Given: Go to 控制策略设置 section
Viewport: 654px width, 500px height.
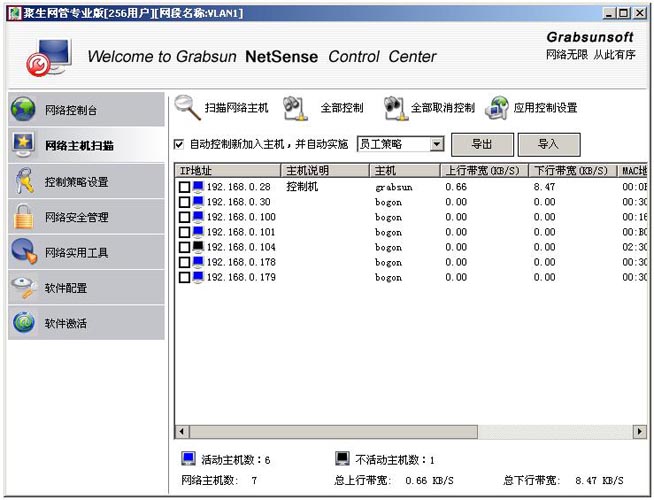Looking at the screenshot, I should [86, 181].
